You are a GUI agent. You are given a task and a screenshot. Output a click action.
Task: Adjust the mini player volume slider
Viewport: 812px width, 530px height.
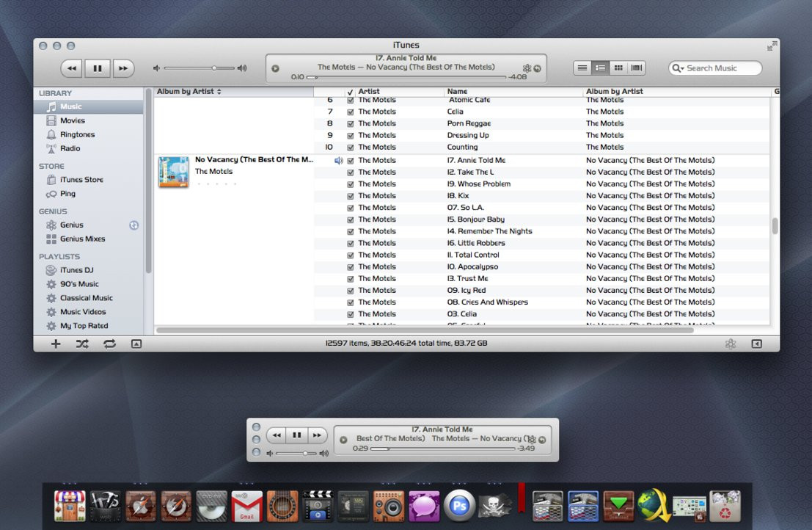tap(296, 454)
